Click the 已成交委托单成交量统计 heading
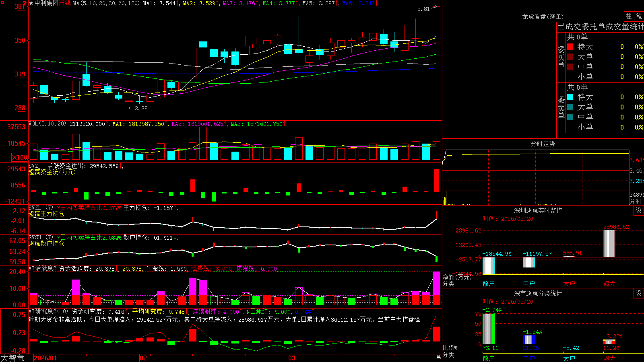 (601, 27)
